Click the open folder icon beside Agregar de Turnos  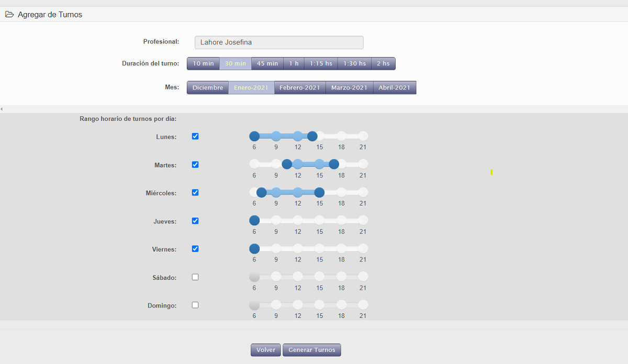click(x=9, y=15)
